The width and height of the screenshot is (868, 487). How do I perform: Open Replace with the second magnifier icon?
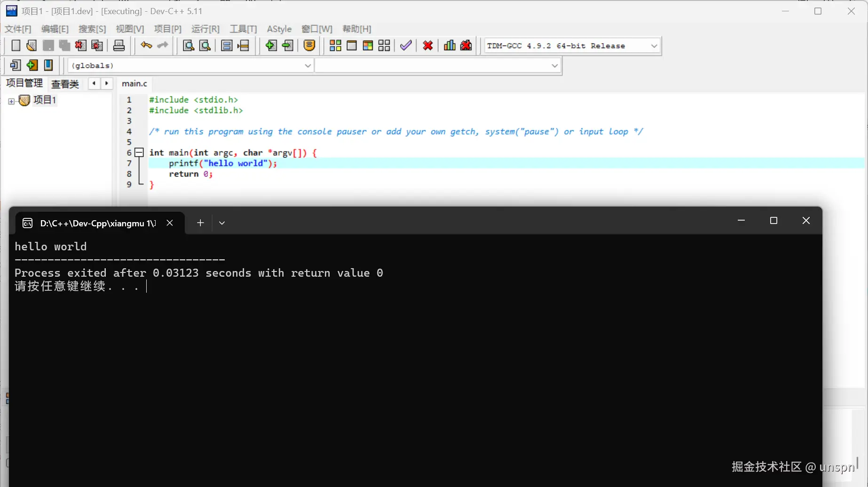205,46
